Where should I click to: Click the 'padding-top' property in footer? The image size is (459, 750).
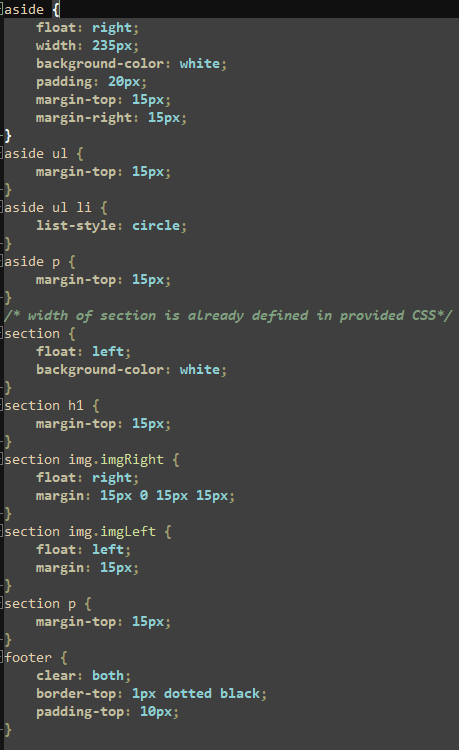(x=80, y=712)
